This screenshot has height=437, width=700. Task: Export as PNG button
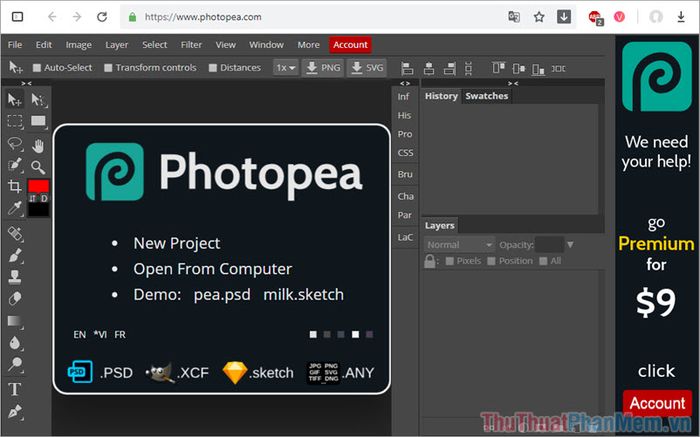click(x=323, y=68)
